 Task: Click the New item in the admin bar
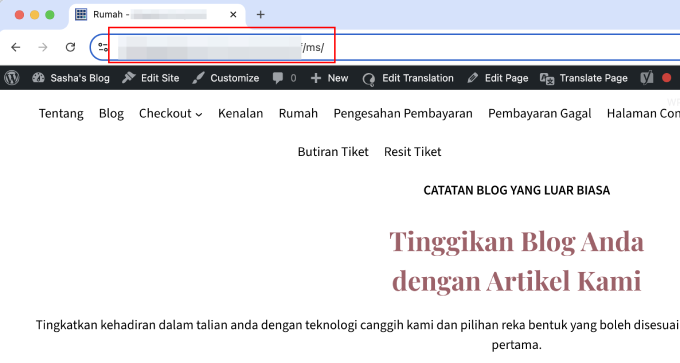[330, 78]
